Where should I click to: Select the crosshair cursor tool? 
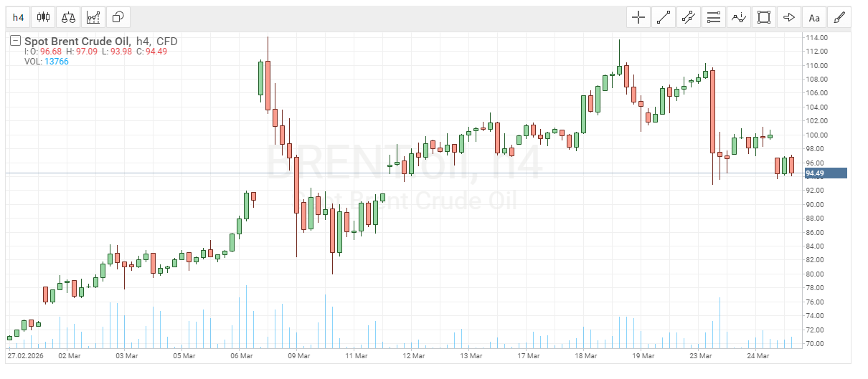[638, 17]
